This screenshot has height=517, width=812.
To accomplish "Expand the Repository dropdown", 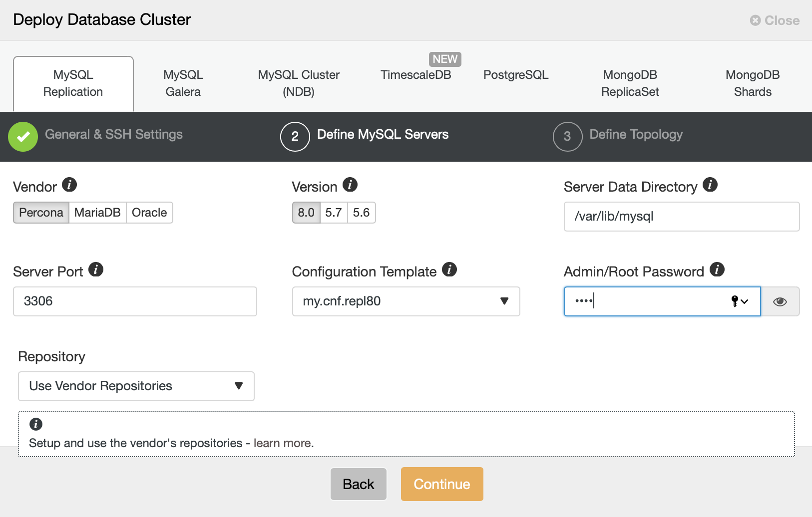I will click(136, 386).
